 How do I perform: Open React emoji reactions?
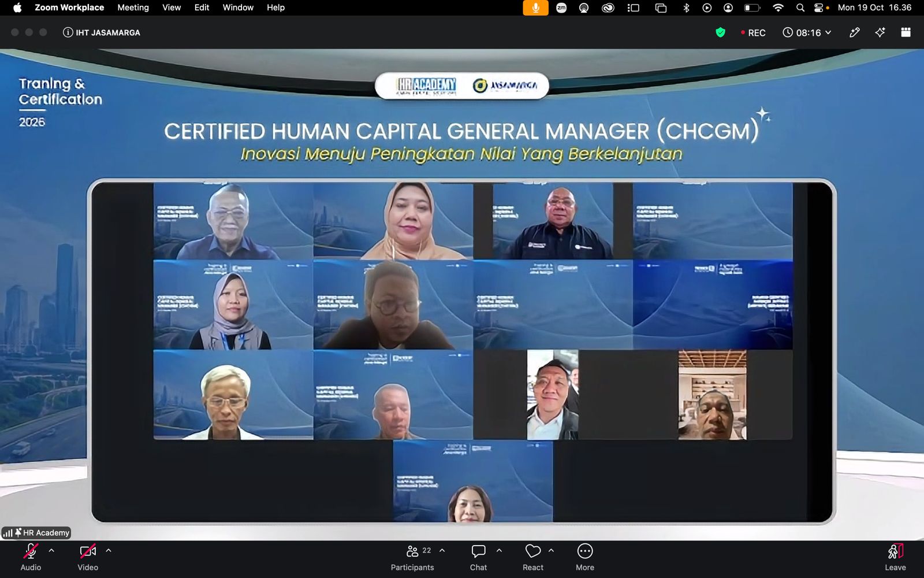point(533,557)
